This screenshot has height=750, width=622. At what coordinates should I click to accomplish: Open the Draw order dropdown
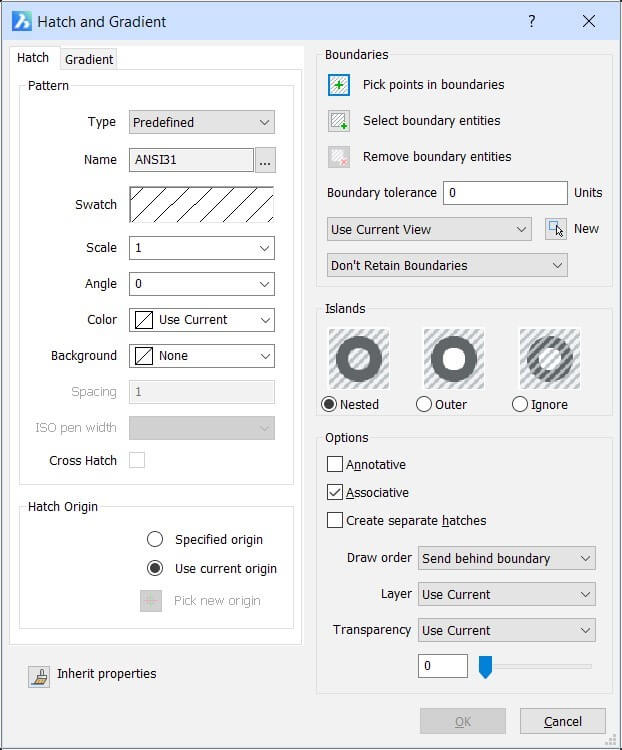507,558
